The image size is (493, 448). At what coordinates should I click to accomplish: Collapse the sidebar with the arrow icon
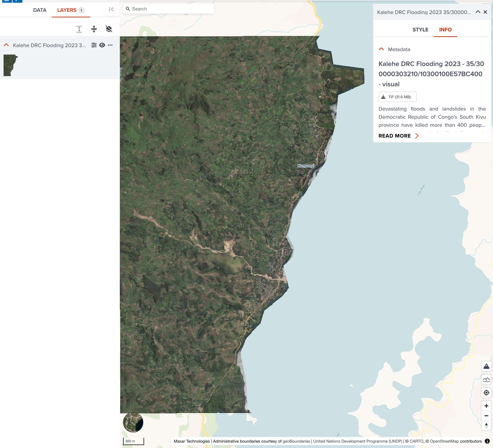111,9
